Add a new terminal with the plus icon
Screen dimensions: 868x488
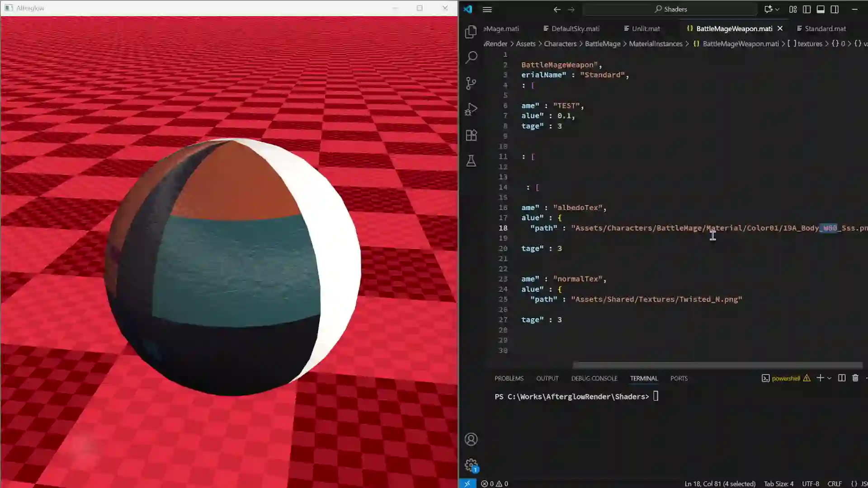click(x=820, y=378)
